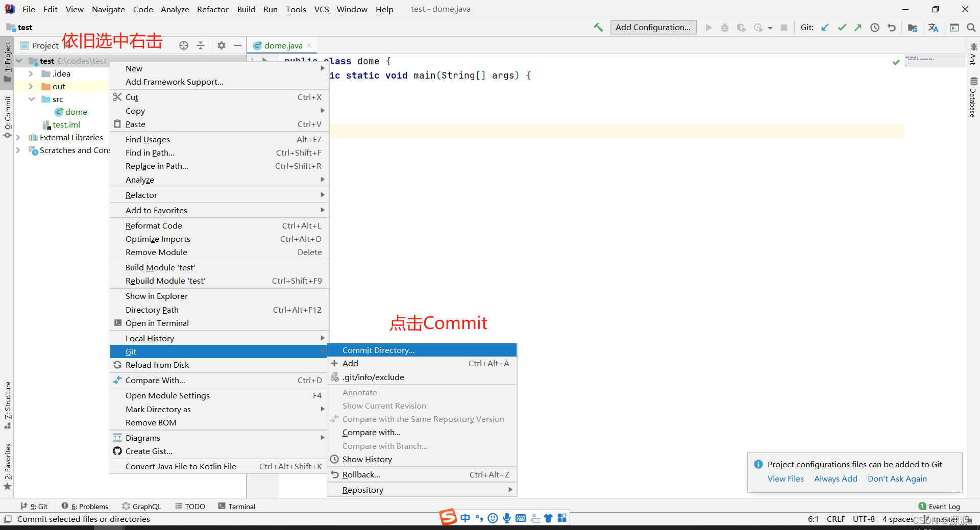The height and width of the screenshot is (530, 980).
Task: Click Show in Explorer
Action: coord(219,296)
